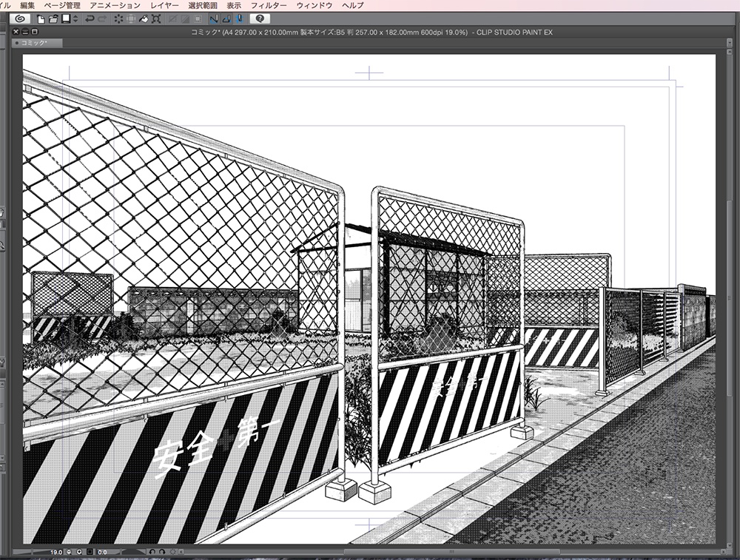Clear the layer content icon
This screenshot has height=560, width=740.
[118, 19]
